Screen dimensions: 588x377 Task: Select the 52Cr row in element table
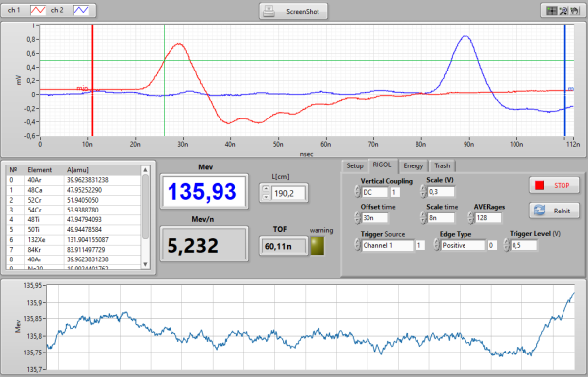[73, 200]
